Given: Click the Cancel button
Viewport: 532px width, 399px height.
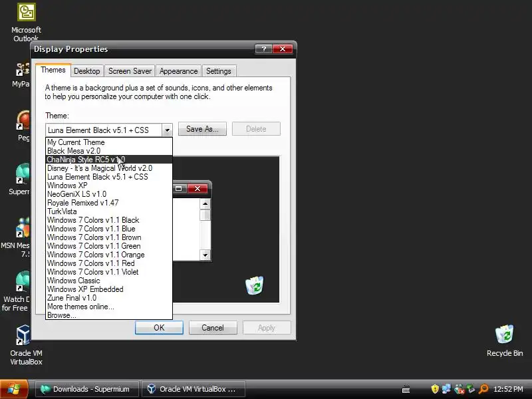Looking at the screenshot, I should click(213, 328).
